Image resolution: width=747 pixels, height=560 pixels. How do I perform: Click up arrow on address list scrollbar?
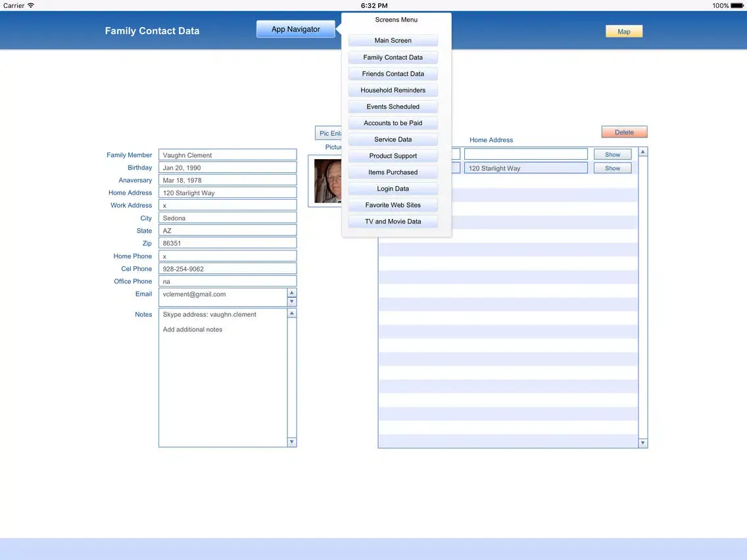642,152
